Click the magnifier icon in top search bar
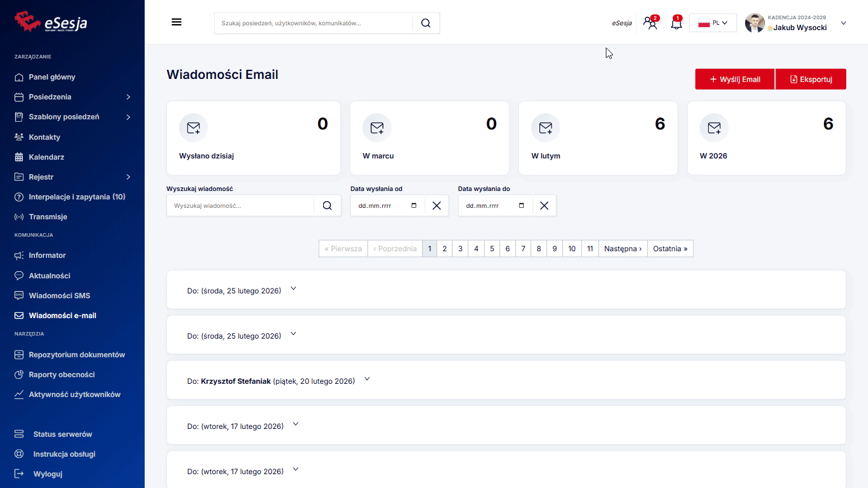 (x=426, y=23)
